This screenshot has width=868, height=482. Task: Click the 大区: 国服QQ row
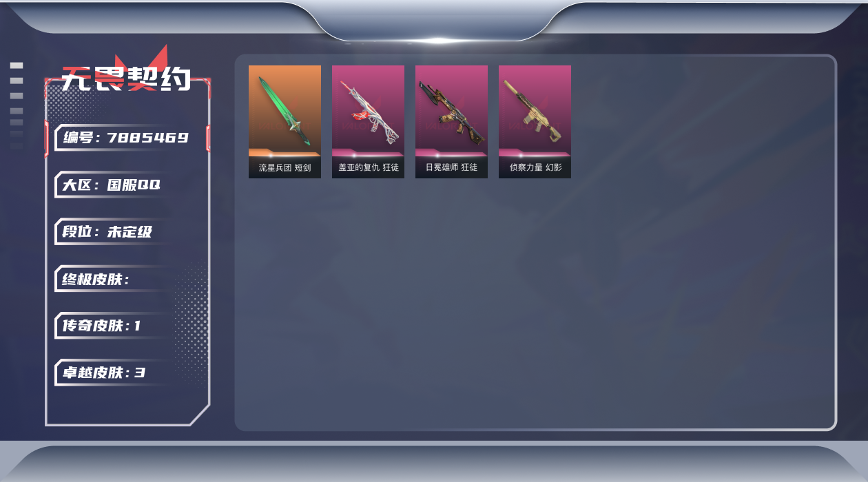(x=114, y=185)
